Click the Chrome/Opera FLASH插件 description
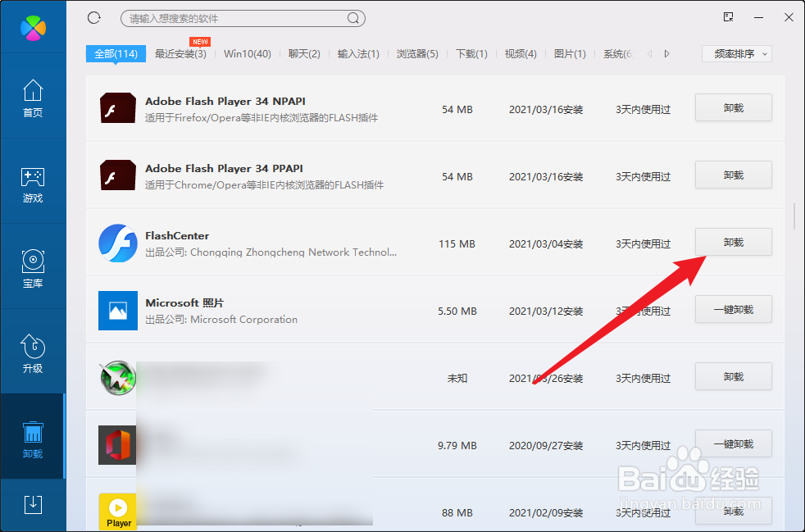The height and width of the screenshot is (532, 805). click(265, 185)
